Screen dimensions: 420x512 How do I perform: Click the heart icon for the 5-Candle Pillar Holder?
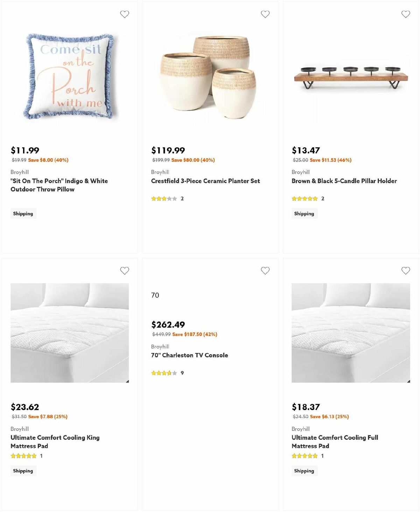pyautogui.click(x=406, y=14)
